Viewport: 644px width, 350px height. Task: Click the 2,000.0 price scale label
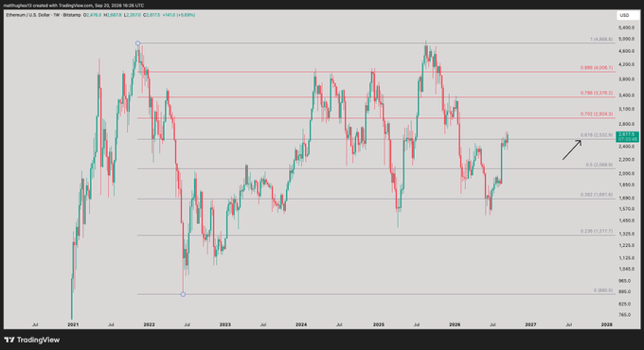(627, 173)
